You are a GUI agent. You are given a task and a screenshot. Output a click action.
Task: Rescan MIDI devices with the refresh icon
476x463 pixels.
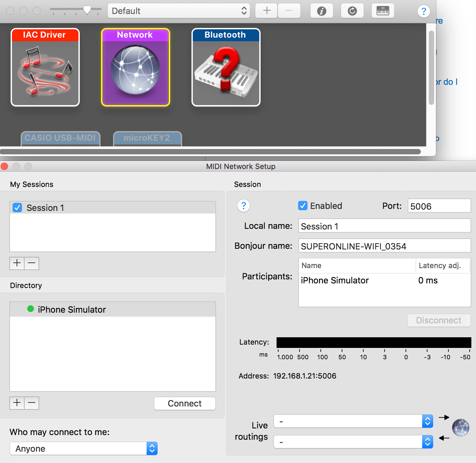tap(352, 11)
